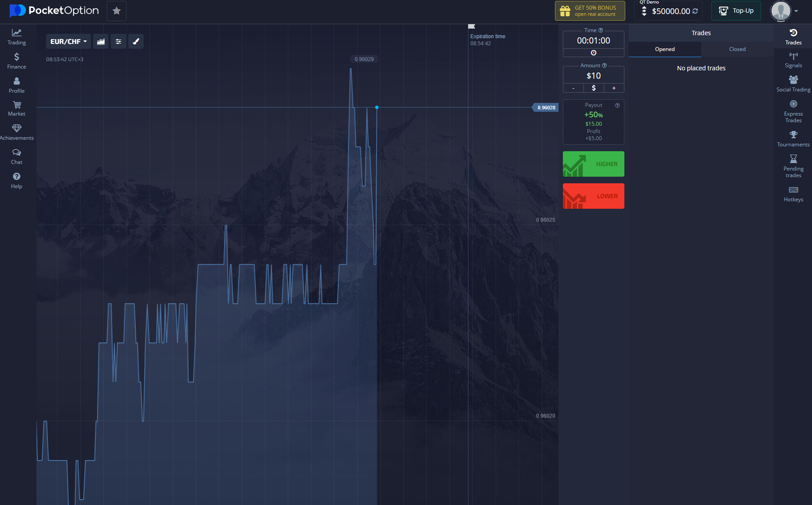Go to the Profile page
Screen dimensions: 812x505
[x=17, y=85]
